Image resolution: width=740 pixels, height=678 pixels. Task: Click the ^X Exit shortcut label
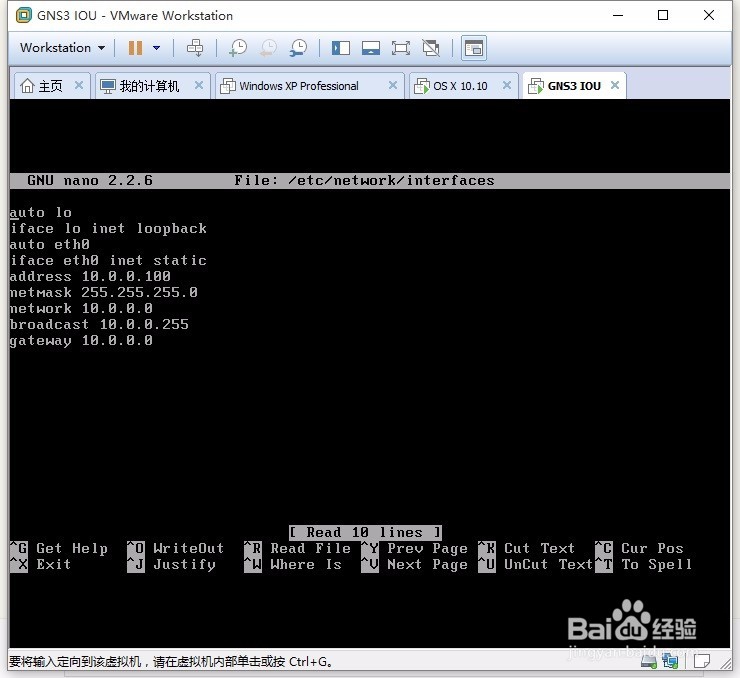pos(41,564)
